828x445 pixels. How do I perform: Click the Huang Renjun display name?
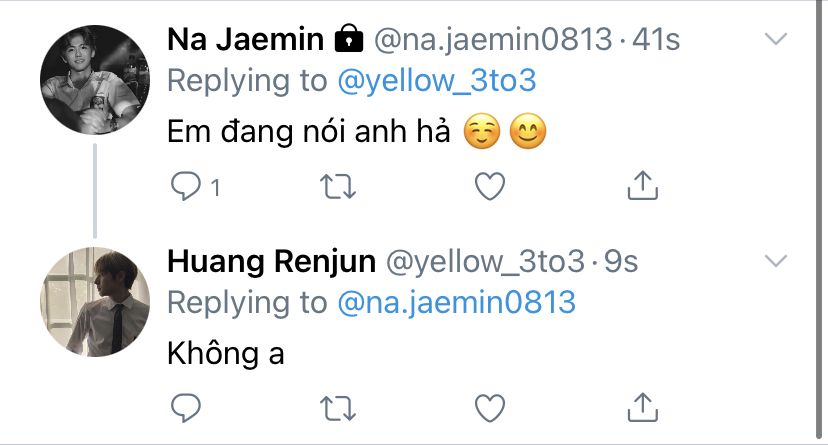(x=271, y=262)
